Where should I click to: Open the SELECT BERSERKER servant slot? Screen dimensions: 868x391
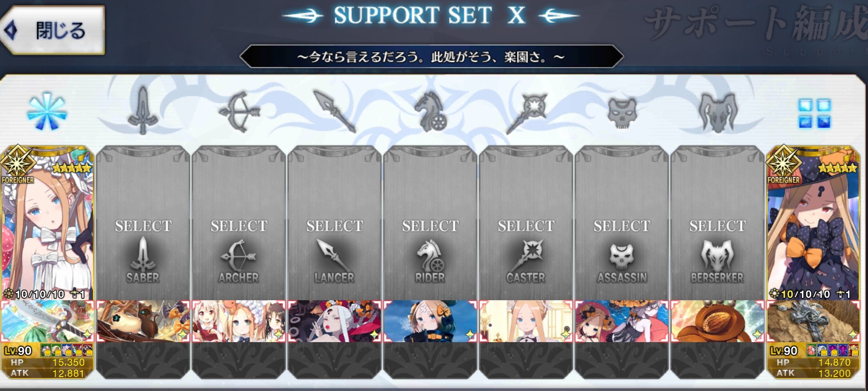[x=718, y=223]
